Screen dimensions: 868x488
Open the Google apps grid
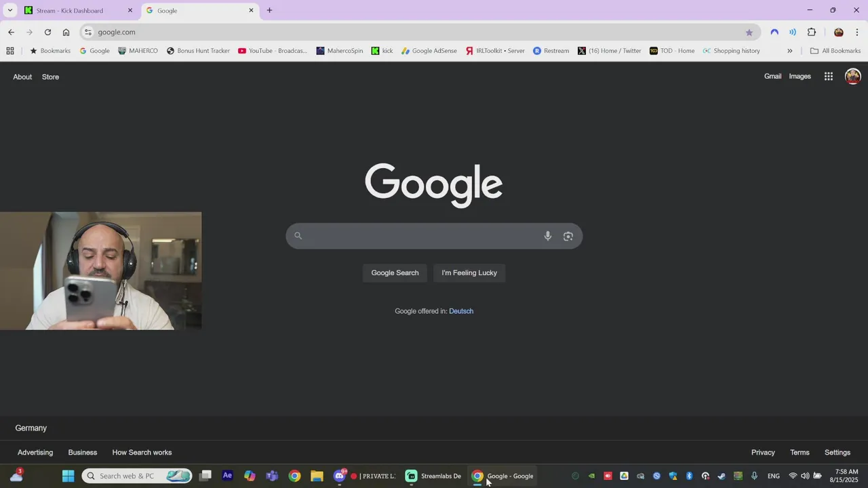coord(829,77)
